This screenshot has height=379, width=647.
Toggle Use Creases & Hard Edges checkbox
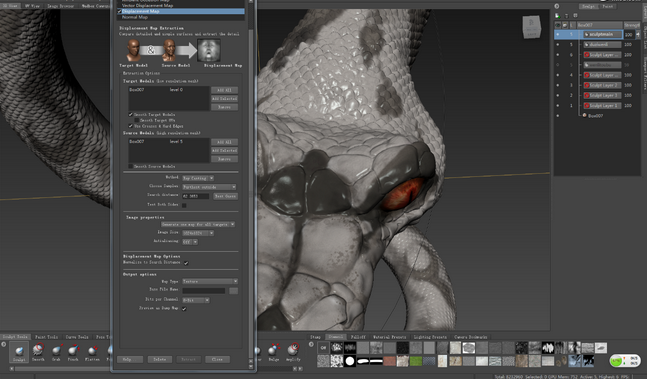point(130,126)
